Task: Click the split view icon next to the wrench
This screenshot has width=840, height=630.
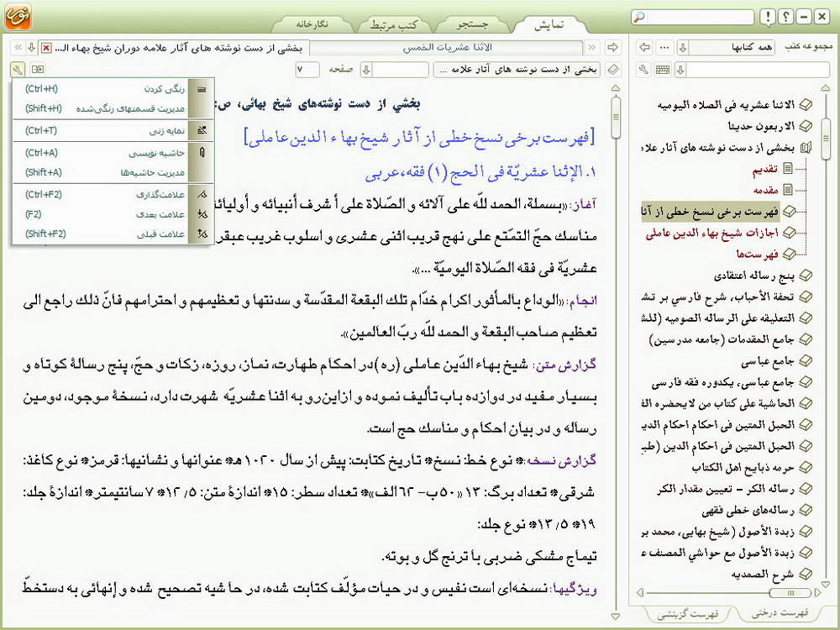Action: pyautogui.click(x=38, y=69)
